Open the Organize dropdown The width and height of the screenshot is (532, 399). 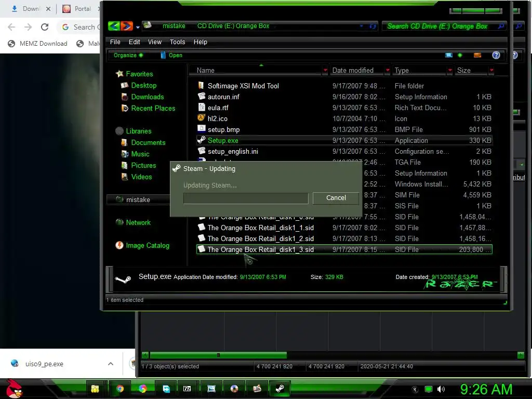(128, 55)
